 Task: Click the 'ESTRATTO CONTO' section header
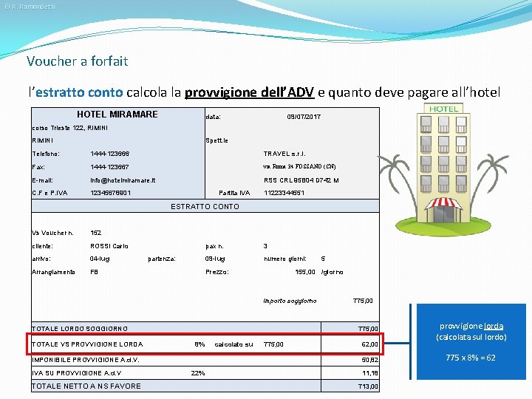tap(205, 206)
